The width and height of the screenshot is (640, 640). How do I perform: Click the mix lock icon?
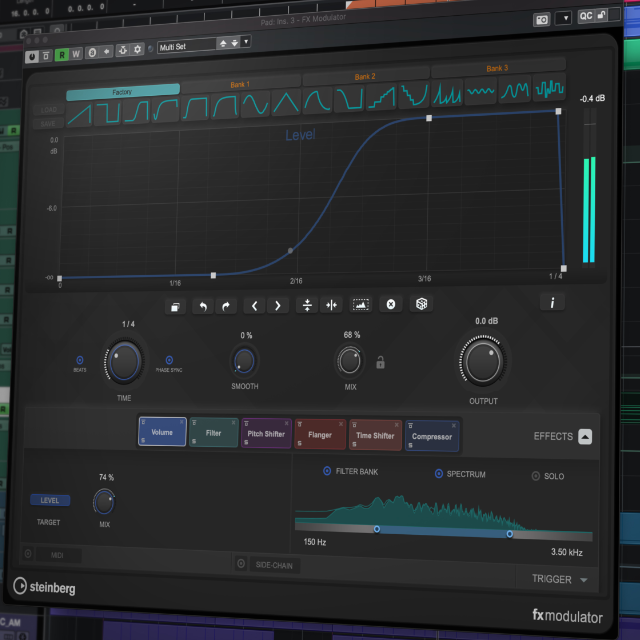pos(381,362)
